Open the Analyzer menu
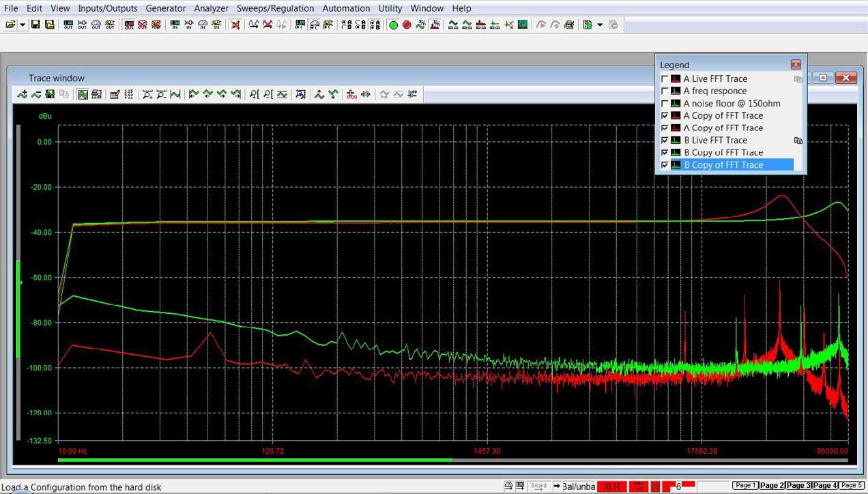The height and width of the screenshot is (494, 868). tap(211, 8)
